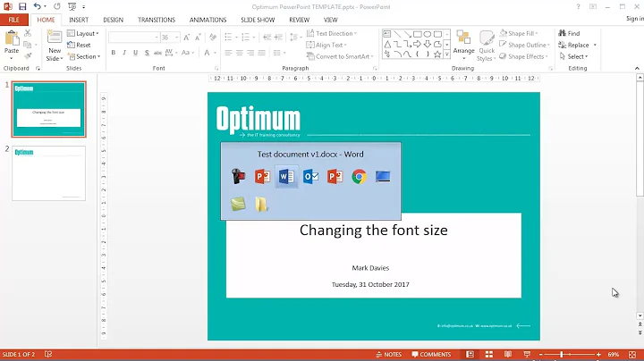This screenshot has height=361, width=644.
Task: Select the camera recorder icon in task switcher
Action: pyautogui.click(x=238, y=177)
